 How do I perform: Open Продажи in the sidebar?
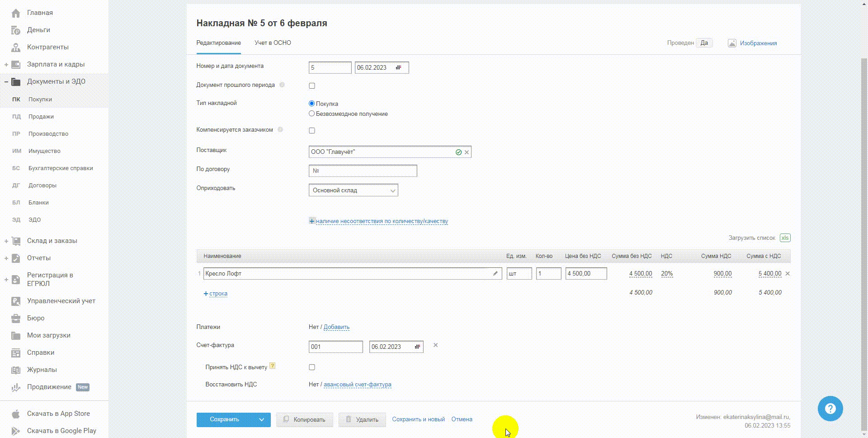tap(41, 117)
